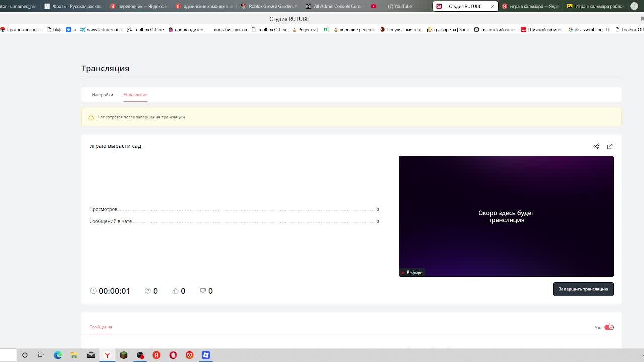644x362 pixels.
Task: Click the likes thumbs-up icon
Action: 175,291
